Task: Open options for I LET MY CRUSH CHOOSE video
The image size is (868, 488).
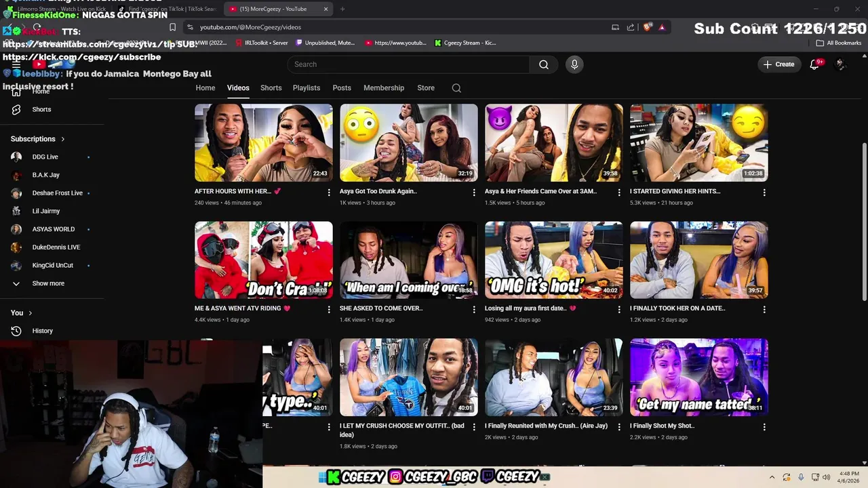Action: (x=474, y=427)
